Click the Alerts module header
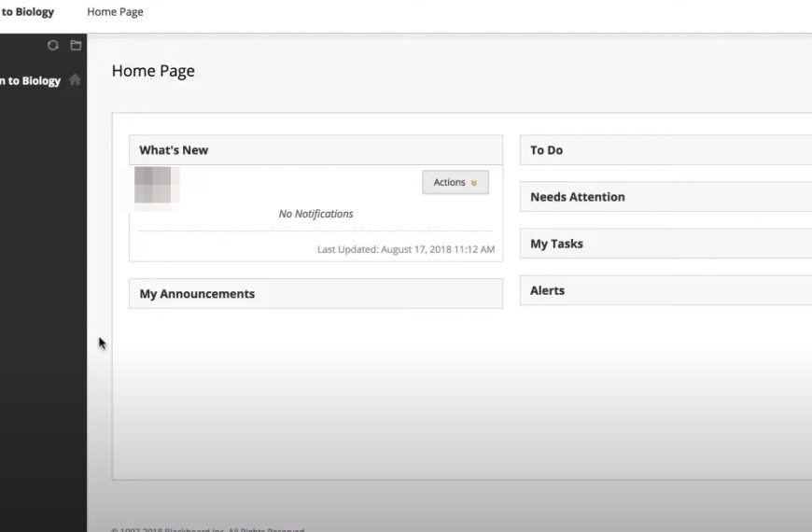This screenshot has height=532, width=812. tap(547, 290)
